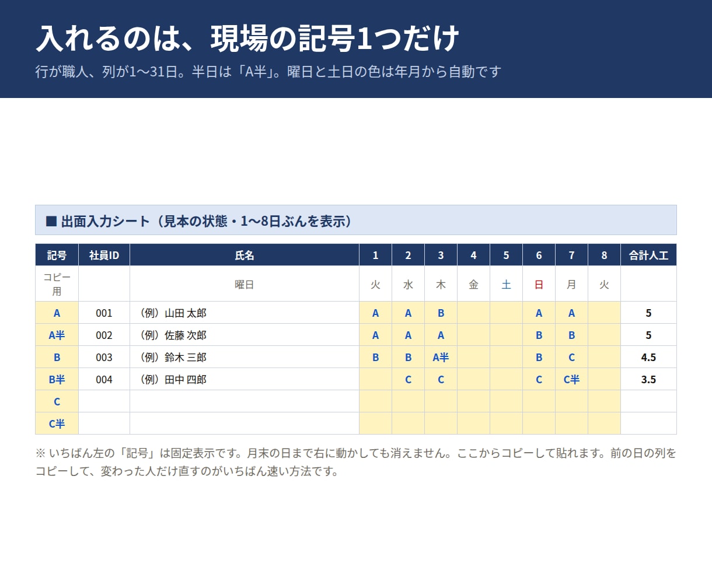This screenshot has width=712, height=588.
Task: Click the 木 weekday cell
Action: click(441, 284)
